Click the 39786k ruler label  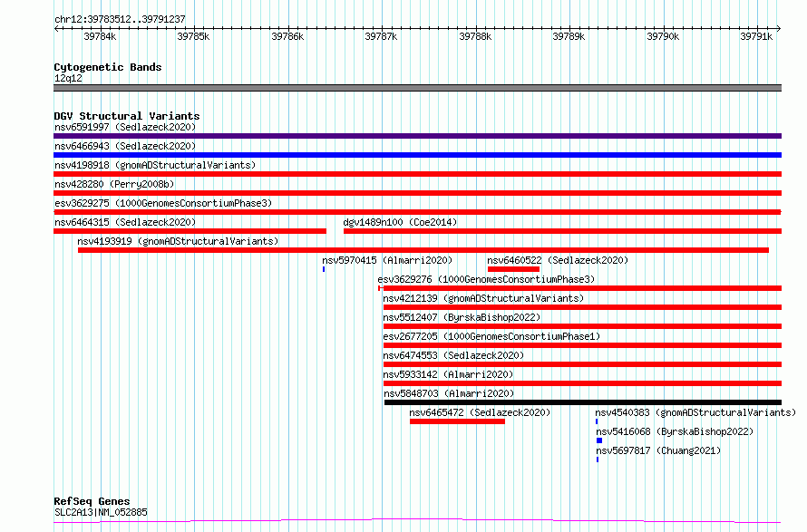coord(287,36)
